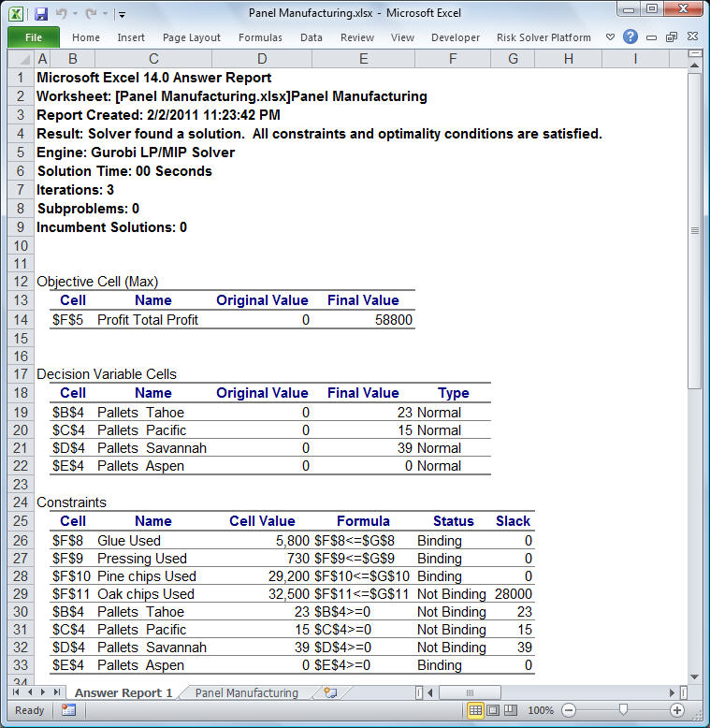This screenshot has width=710, height=728.
Task: Switch to Page Layout view
Action: tap(493, 711)
